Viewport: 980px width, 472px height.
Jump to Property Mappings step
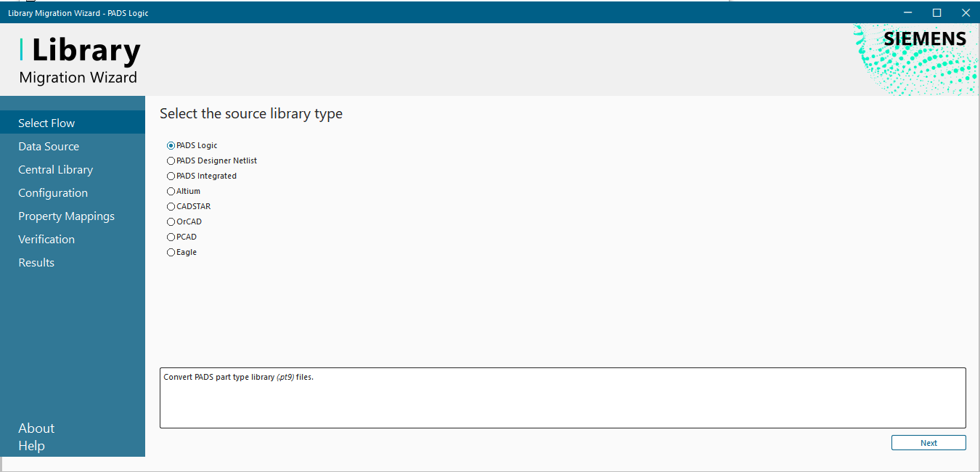[x=67, y=216]
